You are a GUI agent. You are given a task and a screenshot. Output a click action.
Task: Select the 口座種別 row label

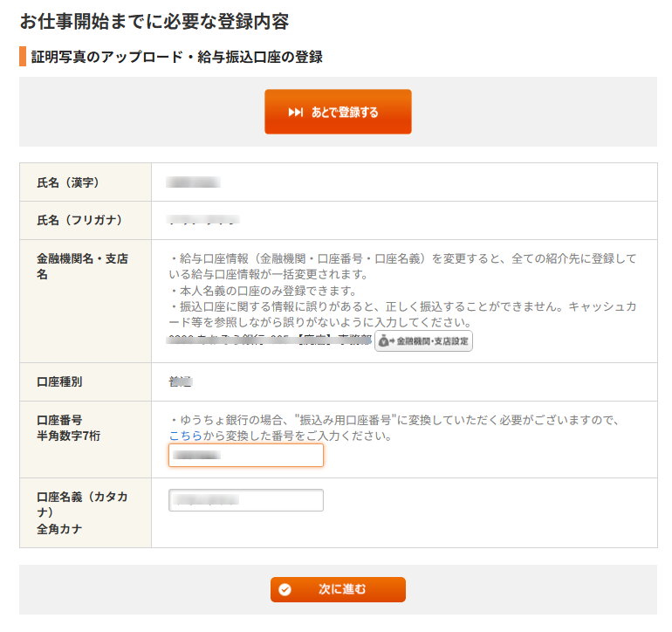(x=60, y=382)
